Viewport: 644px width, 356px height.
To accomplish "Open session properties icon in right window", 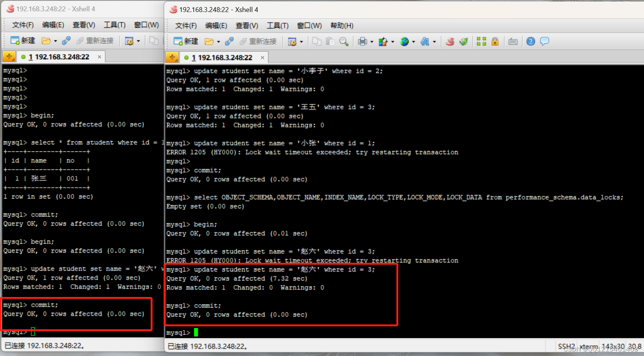I will pos(292,41).
